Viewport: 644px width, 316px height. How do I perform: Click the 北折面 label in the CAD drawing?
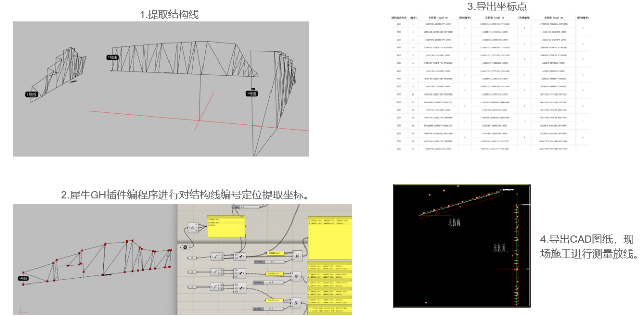[x=456, y=222]
